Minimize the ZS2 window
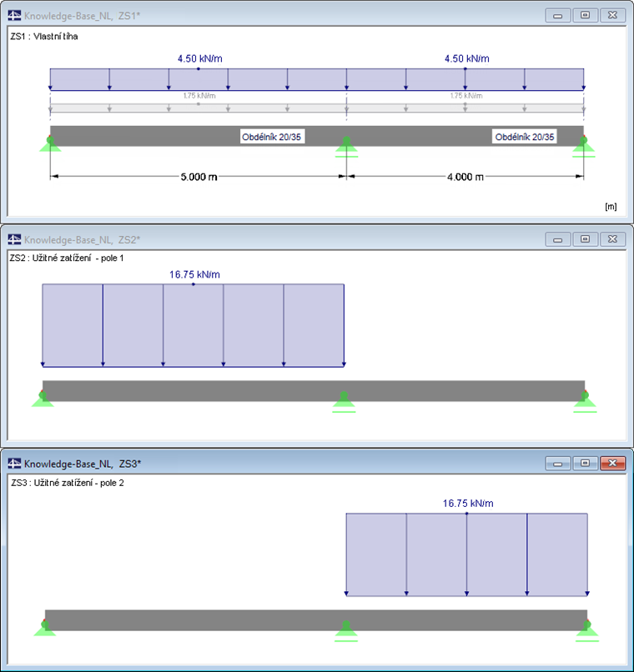The image size is (634, 672). click(x=558, y=239)
